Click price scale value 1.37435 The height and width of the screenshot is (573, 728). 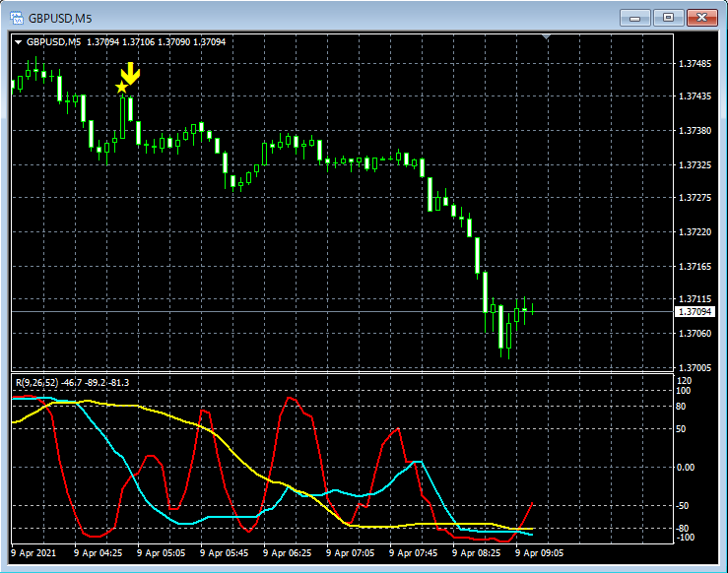(x=695, y=96)
